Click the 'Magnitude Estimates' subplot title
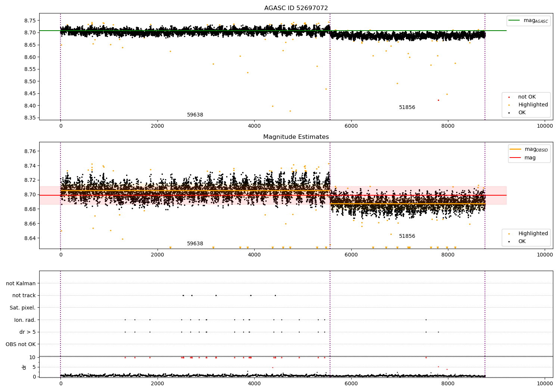This screenshot has height=392, width=560. (296, 137)
